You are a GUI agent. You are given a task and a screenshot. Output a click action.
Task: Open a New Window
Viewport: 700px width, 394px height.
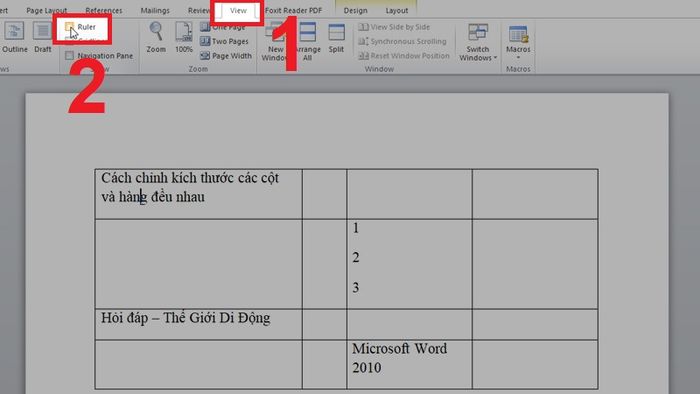(275, 42)
